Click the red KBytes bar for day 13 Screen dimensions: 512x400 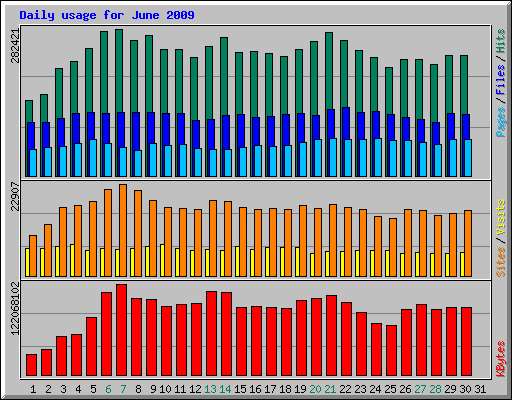point(211,333)
